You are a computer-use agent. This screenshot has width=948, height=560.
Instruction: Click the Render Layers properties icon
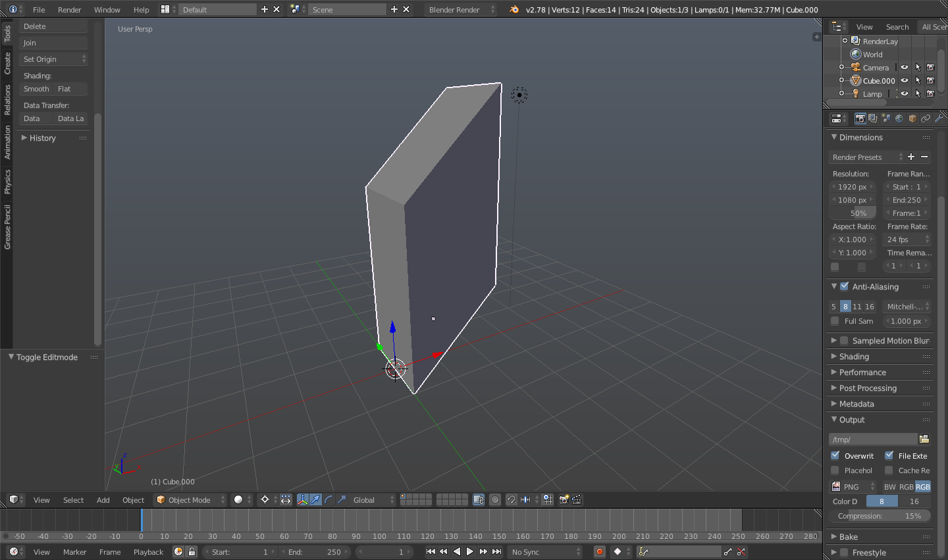coord(873,118)
